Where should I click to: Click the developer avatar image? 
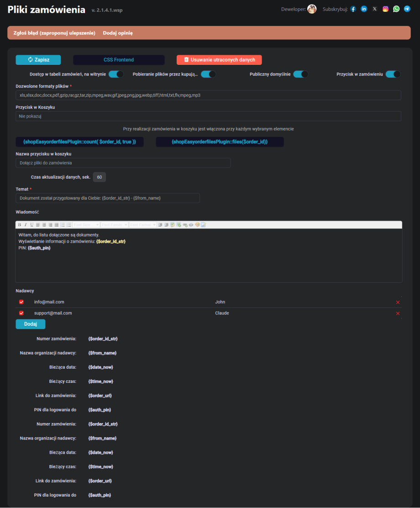(x=312, y=9)
